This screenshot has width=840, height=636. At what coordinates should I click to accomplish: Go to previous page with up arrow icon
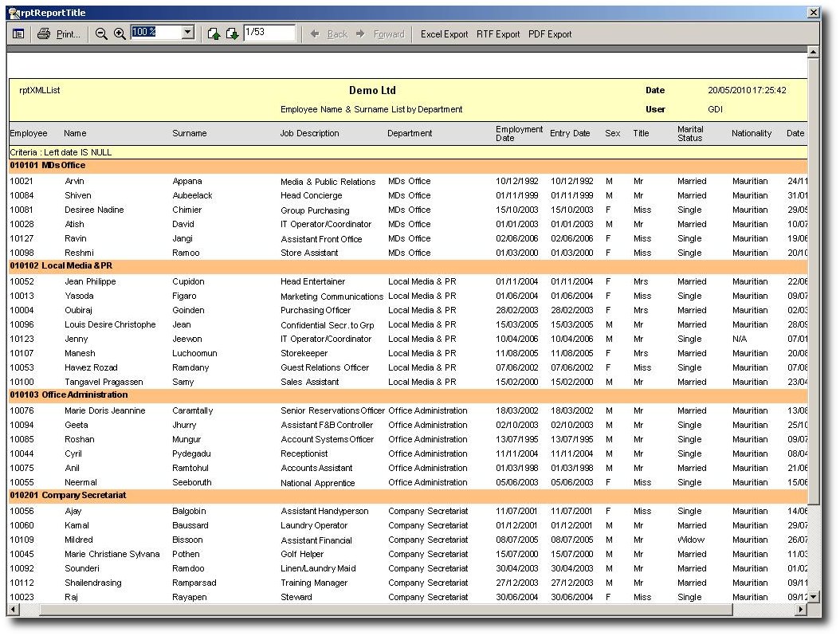tap(214, 34)
